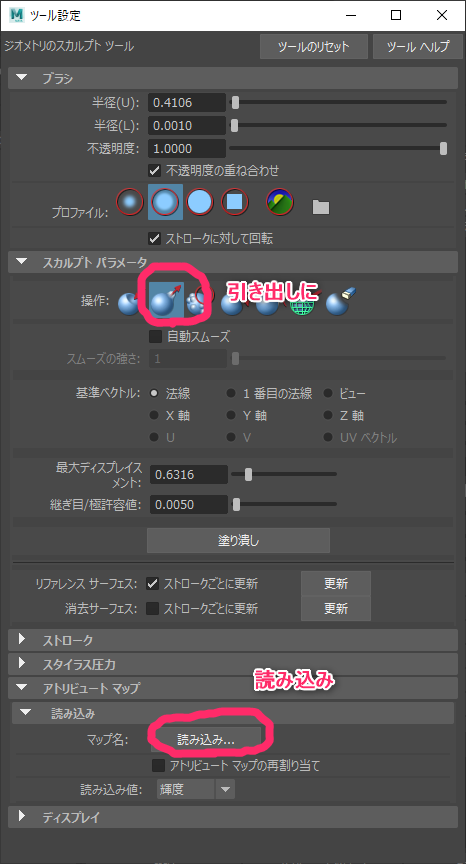Collapse the スカルプト パラメータ section
The height and width of the screenshot is (864, 466).
click(x=22, y=262)
